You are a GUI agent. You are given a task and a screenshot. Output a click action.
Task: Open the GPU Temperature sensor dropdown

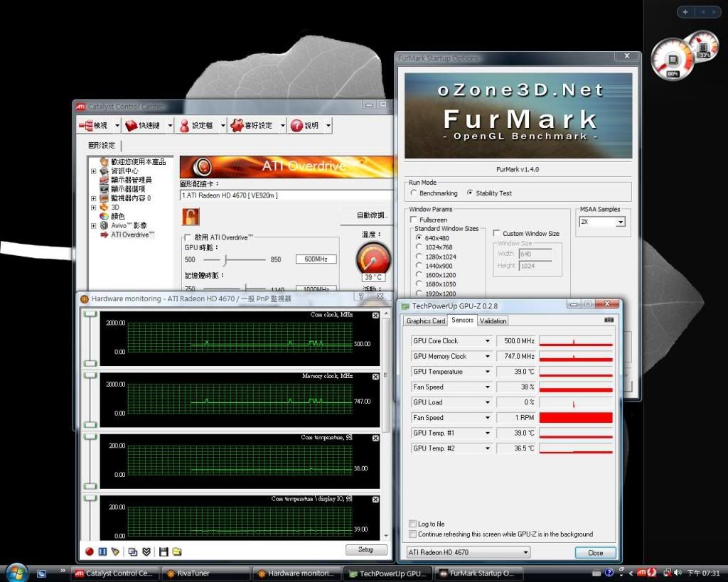488,371
